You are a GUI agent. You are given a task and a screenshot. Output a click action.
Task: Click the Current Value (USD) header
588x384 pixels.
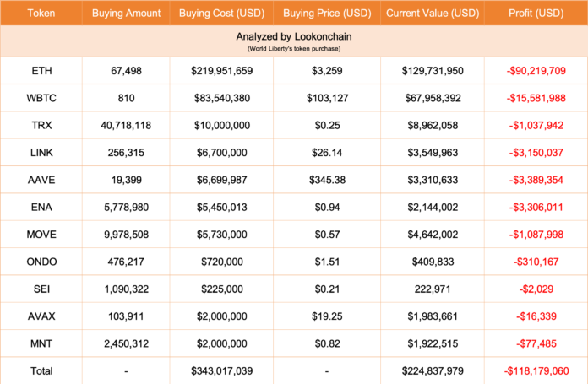pyautogui.click(x=433, y=14)
